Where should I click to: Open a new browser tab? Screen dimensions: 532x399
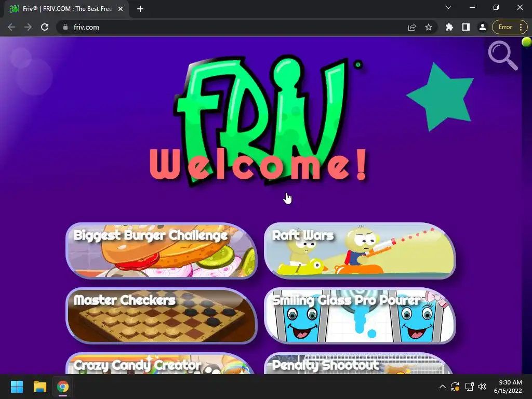[140, 9]
